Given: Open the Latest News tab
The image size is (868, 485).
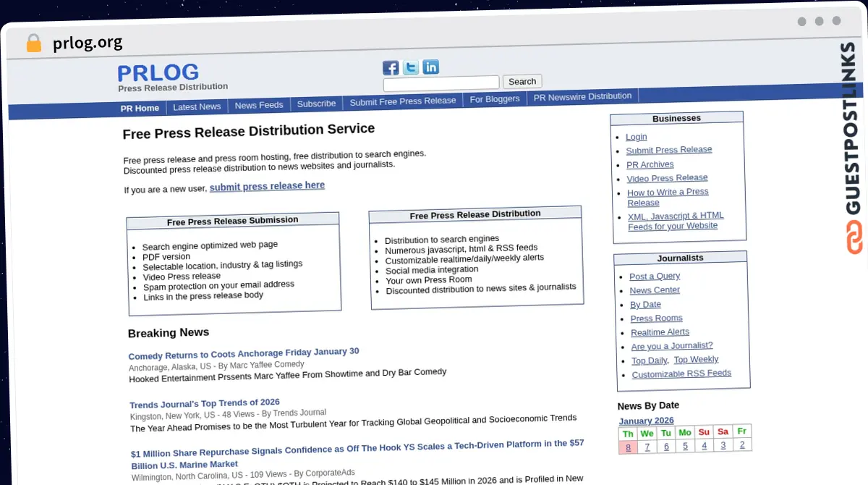Looking at the screenshot, I should 197,106.
